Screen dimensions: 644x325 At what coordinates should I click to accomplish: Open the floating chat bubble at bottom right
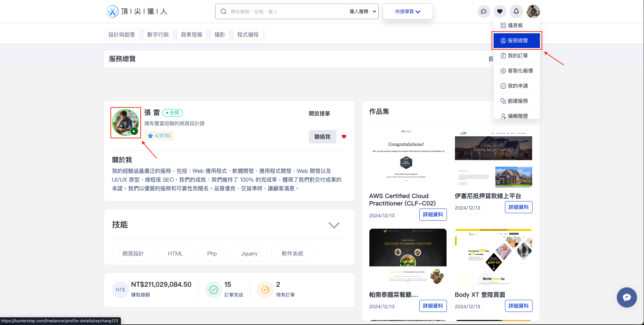tap(627, 297)
